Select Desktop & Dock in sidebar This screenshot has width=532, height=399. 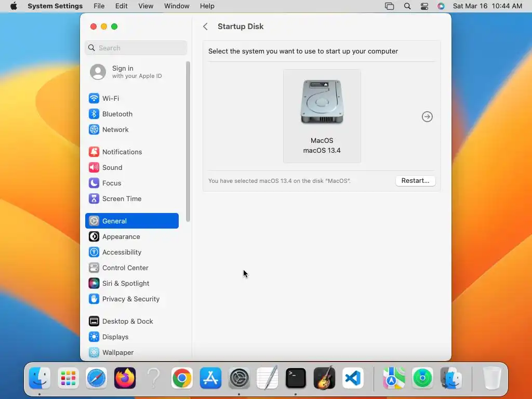click(x=131, y=321)
